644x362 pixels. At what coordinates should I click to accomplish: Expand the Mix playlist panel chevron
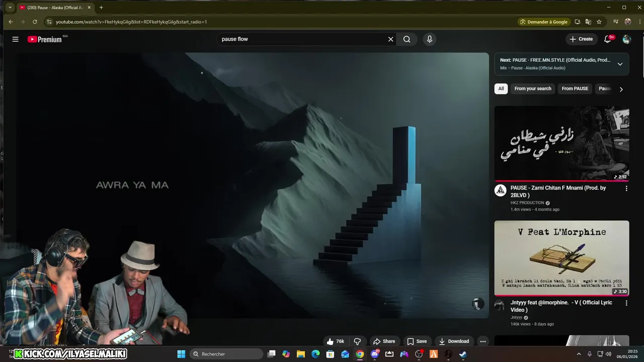(620, 64)
